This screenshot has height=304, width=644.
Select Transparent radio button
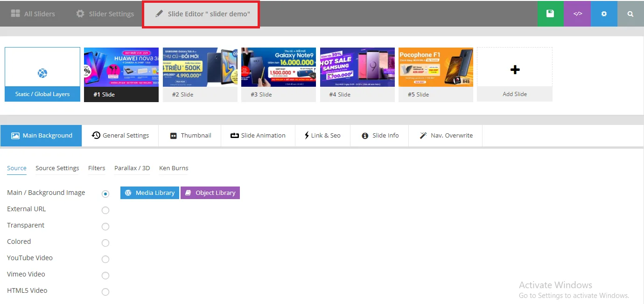pos(105,227)
